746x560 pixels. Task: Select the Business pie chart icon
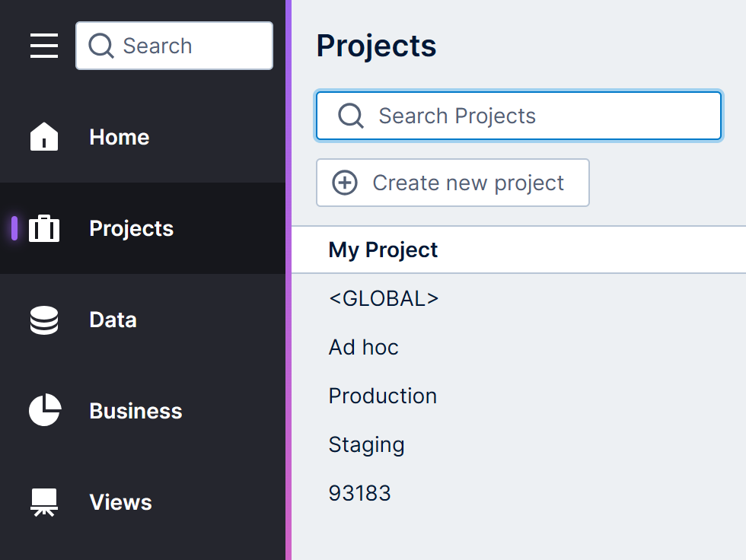point(43,411)
